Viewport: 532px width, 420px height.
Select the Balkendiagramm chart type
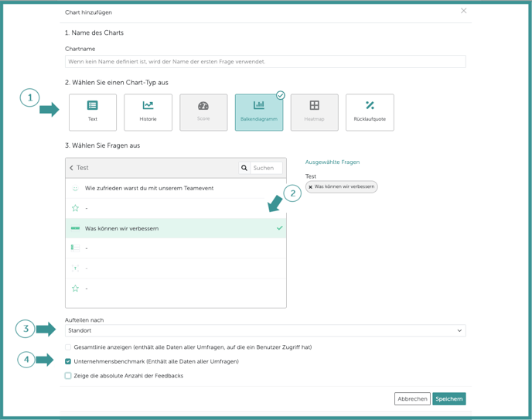click(259, 112)
